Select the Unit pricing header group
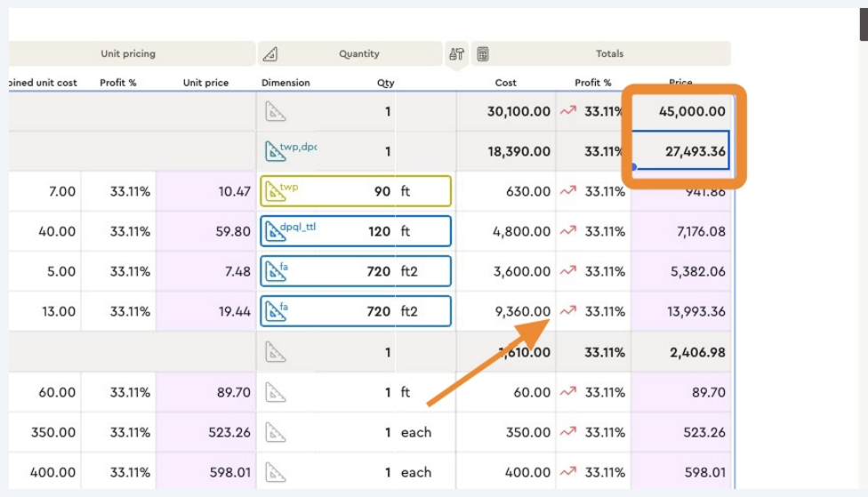The height and width of the screenshot is (497, 868). tap(128, 54)
